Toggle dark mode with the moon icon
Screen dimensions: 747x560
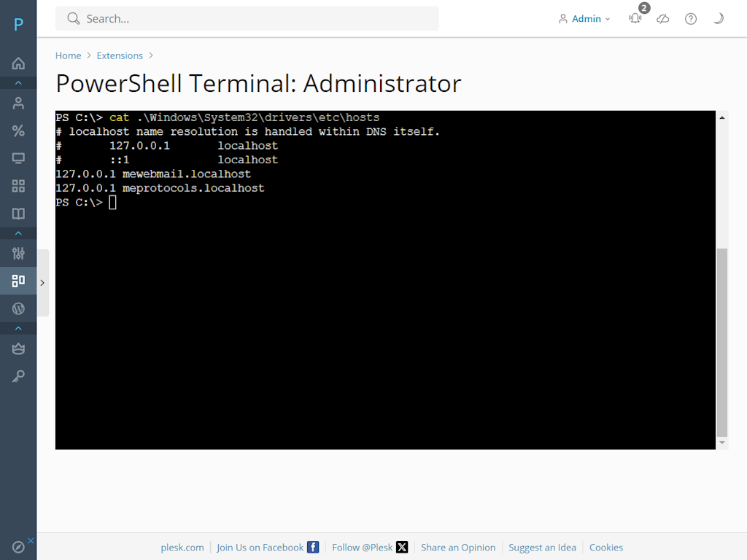point(719,18)
